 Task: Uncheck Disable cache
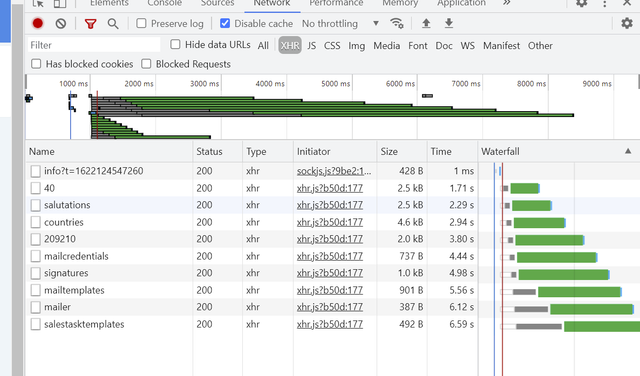coord(225,23)
